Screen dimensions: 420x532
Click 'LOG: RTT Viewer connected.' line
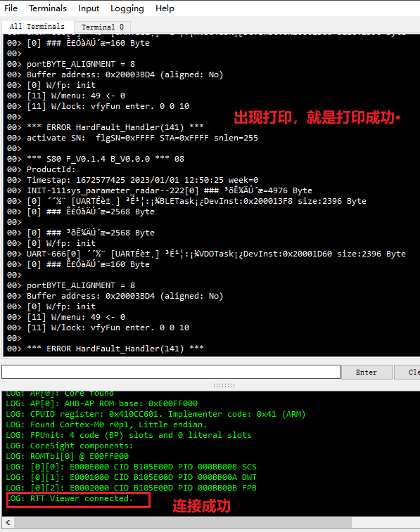click(70, 498)
